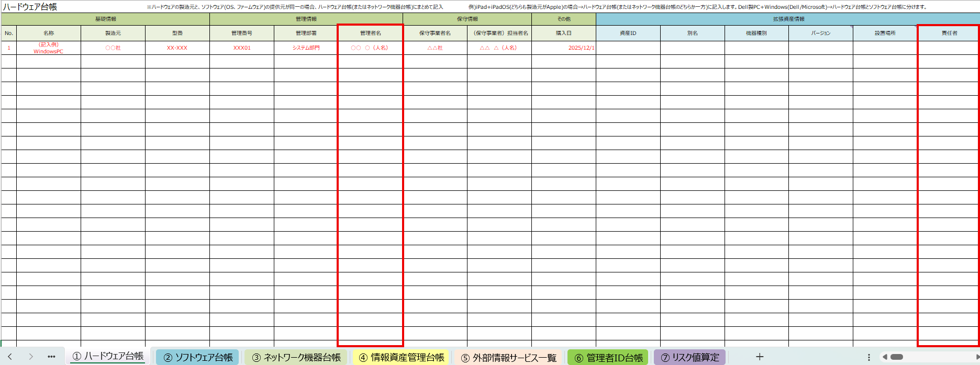Click the システム部門 example cell
Image resolution: width=980 pixels, height=365 pixels.
(306, 48)
